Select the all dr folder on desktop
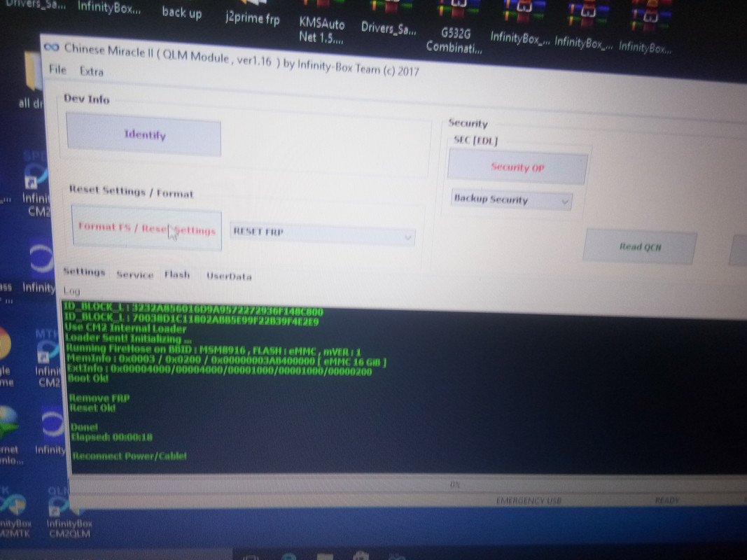 tap(31, 81)
